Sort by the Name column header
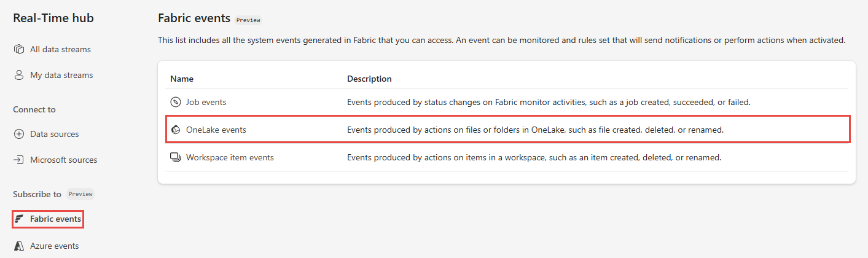 tap(182, 79)
